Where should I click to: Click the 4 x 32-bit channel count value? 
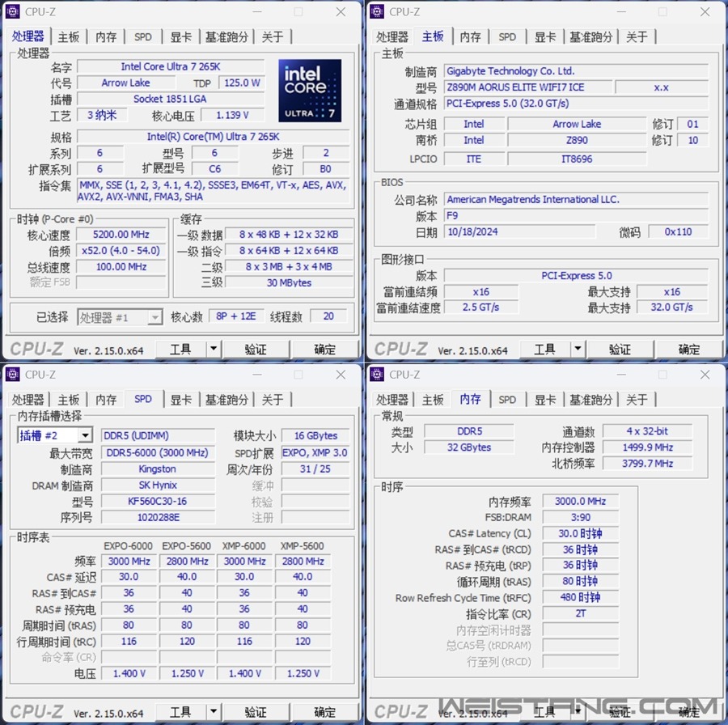647,431
